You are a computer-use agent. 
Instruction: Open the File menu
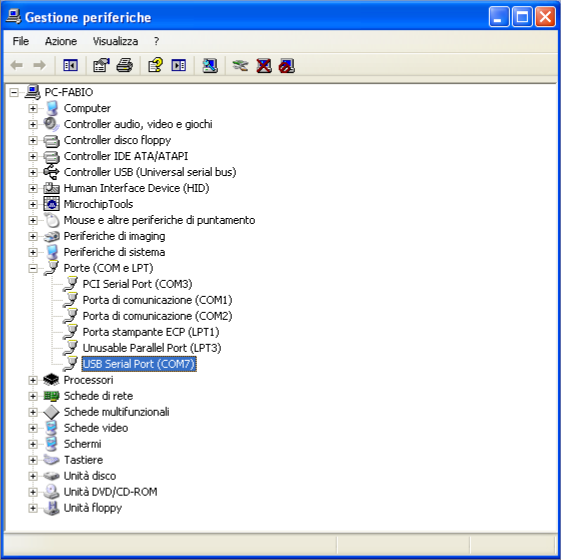click(21, 41)
